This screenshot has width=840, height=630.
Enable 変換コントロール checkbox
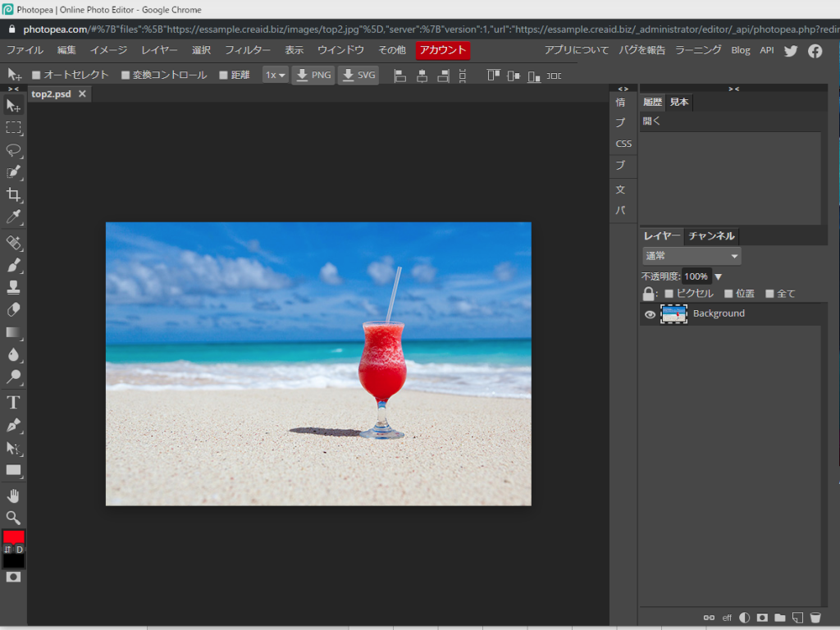[x=126, y=75]
